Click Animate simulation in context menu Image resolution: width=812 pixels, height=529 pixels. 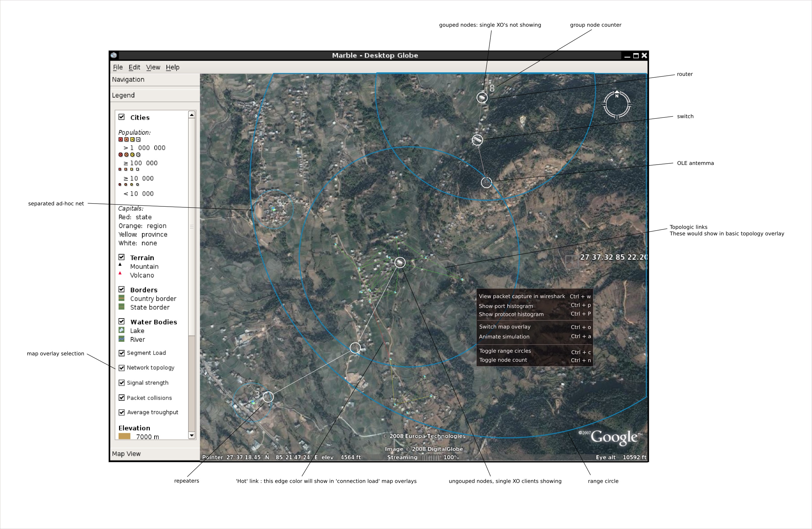504,336
